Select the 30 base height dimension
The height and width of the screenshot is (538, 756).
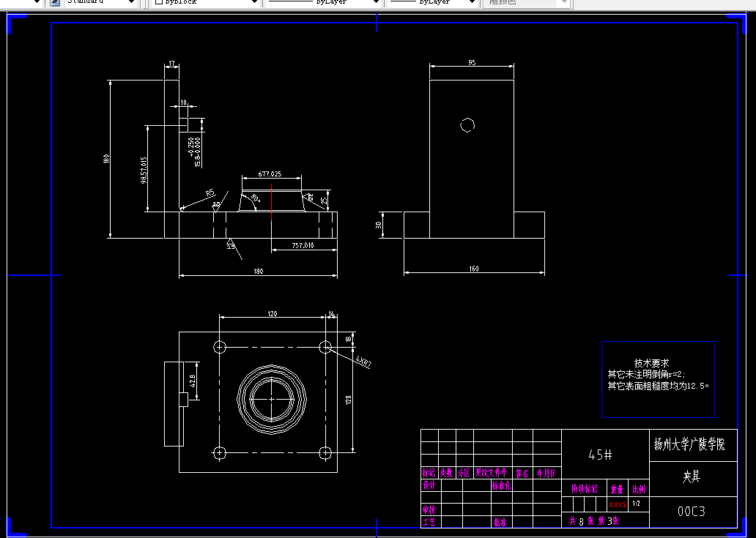click(x=379, y=225)
